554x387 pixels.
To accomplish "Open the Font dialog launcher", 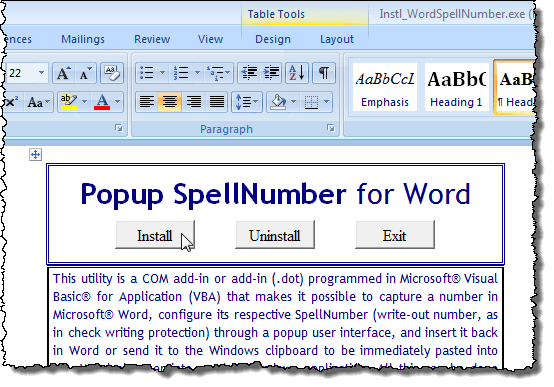I will click(x=119, y=128).
